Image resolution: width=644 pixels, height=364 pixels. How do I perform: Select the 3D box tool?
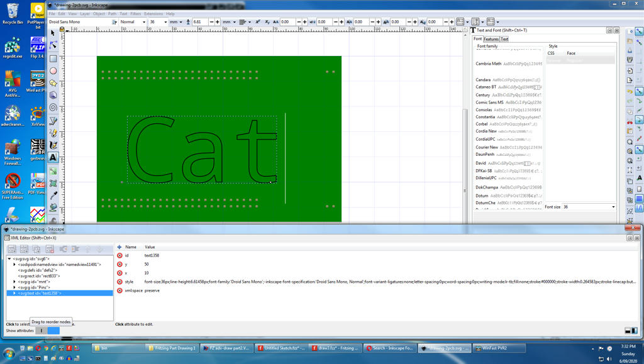tap(53, 95)
